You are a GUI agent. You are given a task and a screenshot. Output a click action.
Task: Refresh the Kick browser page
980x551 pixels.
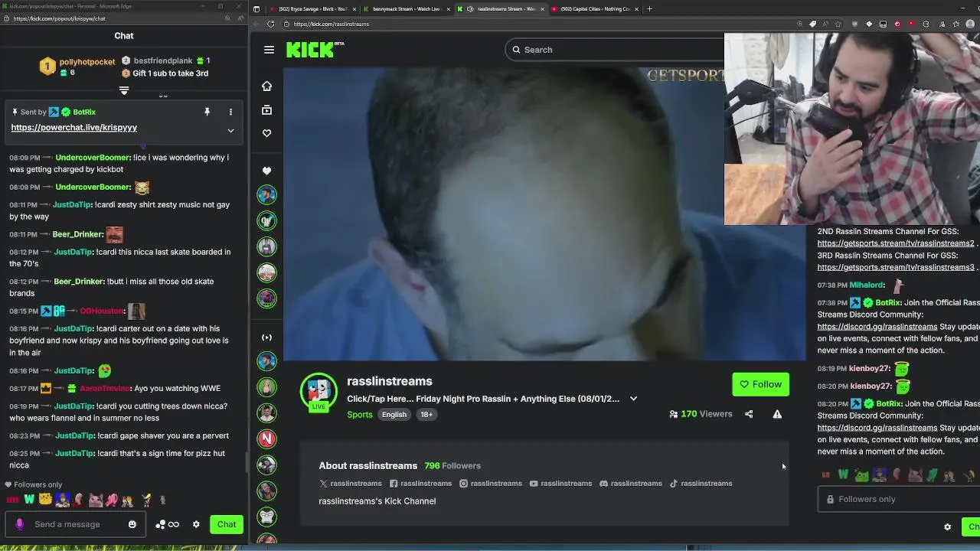270,24
